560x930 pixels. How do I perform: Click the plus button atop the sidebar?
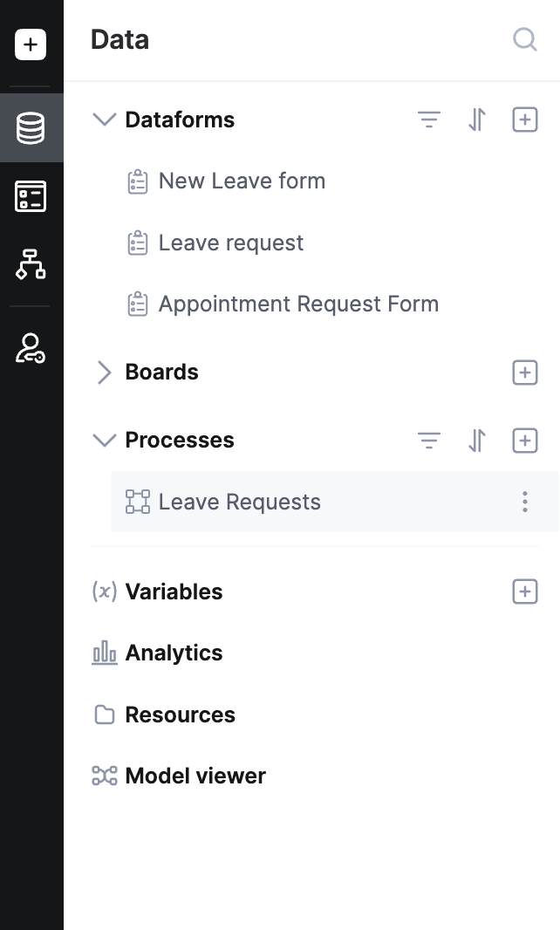(31, 44)
